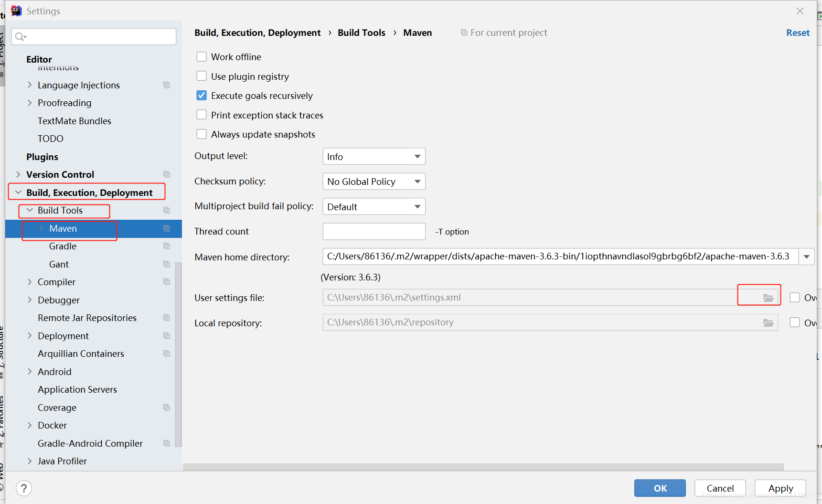The height and width of the screenshot is (504, 822).
Task: Click the Cancel button
Action: (720, 488)
